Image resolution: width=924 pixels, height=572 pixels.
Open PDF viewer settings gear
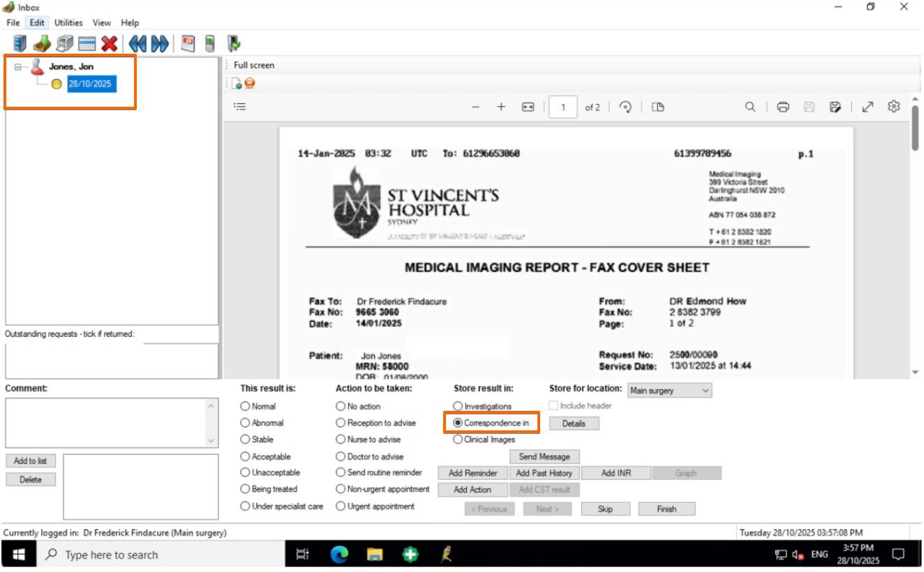pos(894,107)
